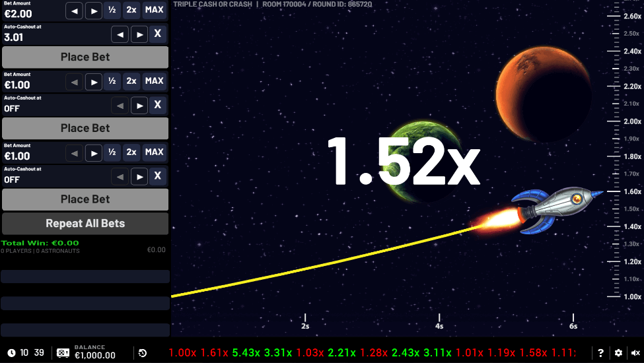
Task: Double the third bet with 2x
Action: tap(131, 152)
